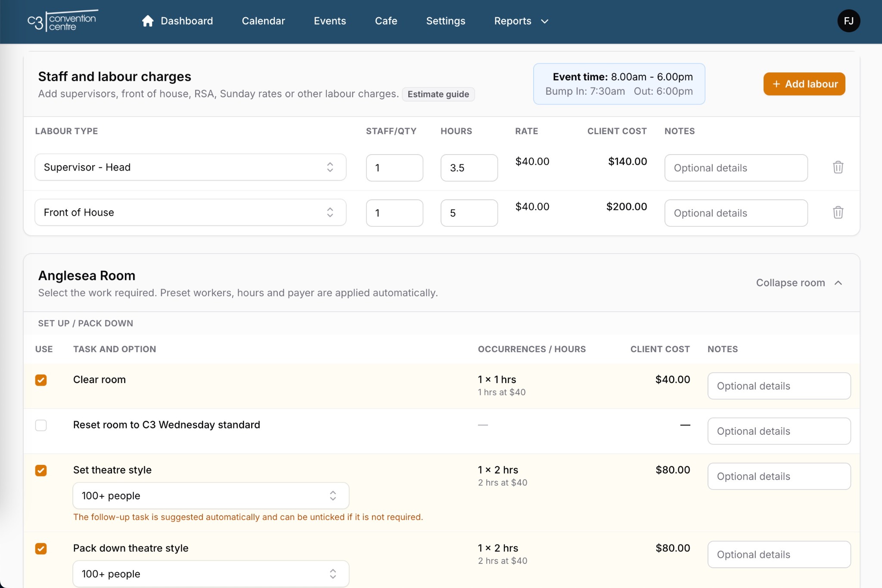Click notes field for Supervisor - Head
This screenshot has width=882, height=588.
736,168
